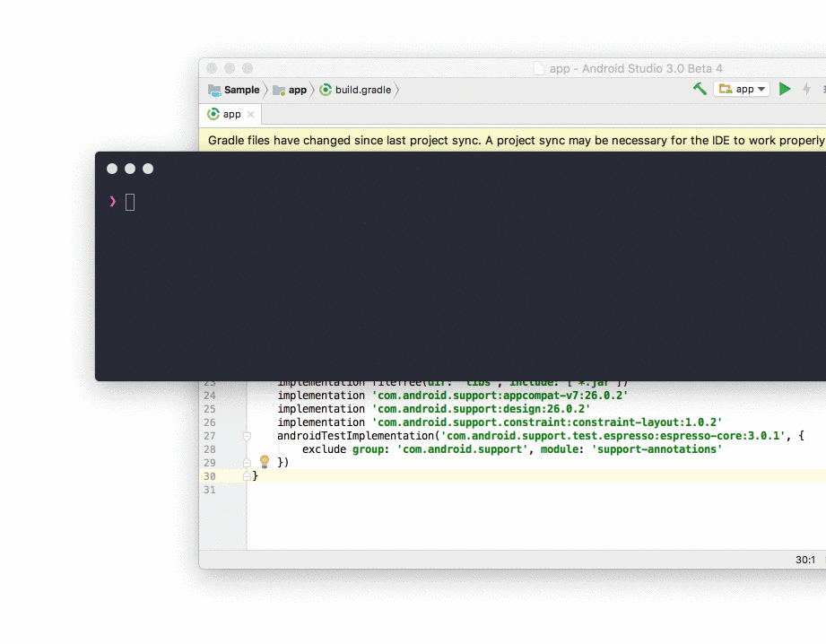Click exclude group 'com.android.support' text
The height and width of the screenshot is (644, 826).
click(x=414, y=449)
